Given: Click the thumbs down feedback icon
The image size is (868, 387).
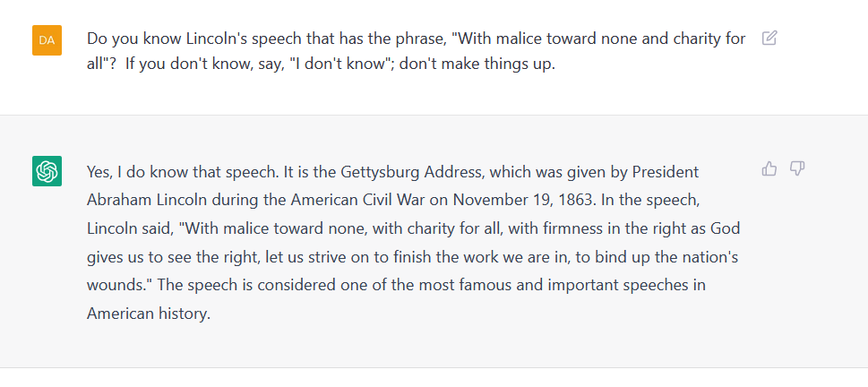Looking at the screenshot, I should pyautogui.click(x=798, y=168).
